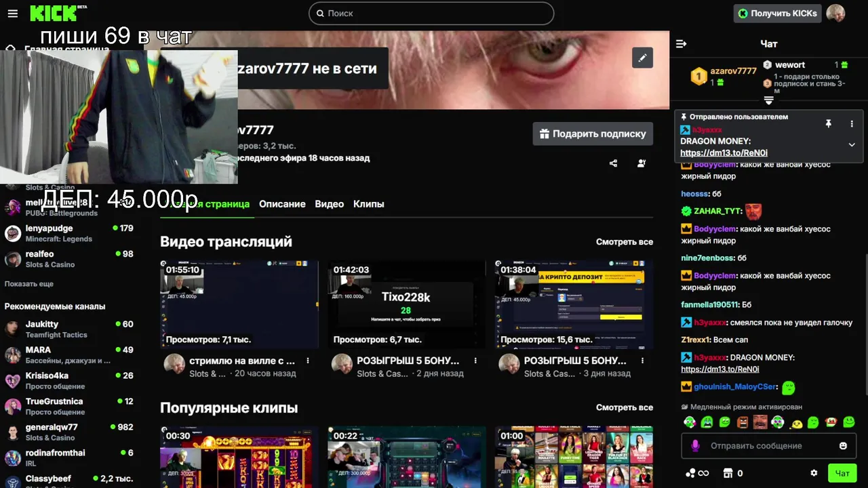
Task: Open chat settings gear icon
Action: tap(814, 473)
